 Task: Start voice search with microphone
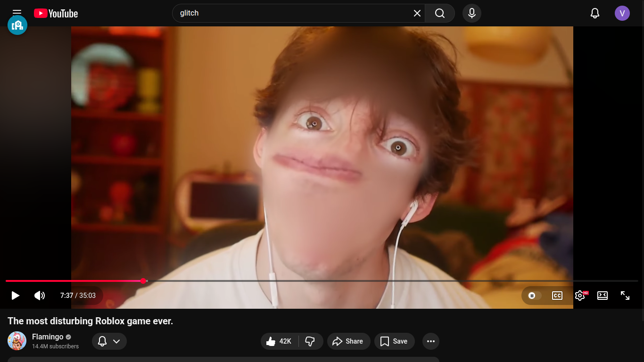pos(471,13)
